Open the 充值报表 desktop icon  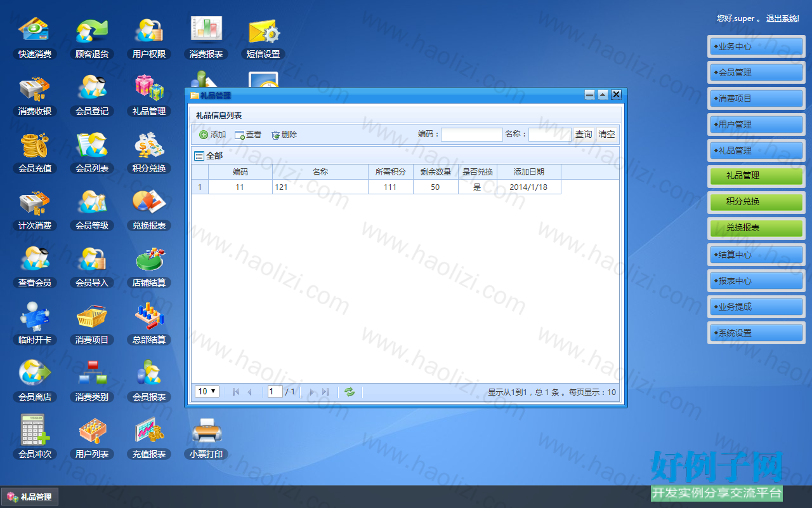click(x=149, y=438)
